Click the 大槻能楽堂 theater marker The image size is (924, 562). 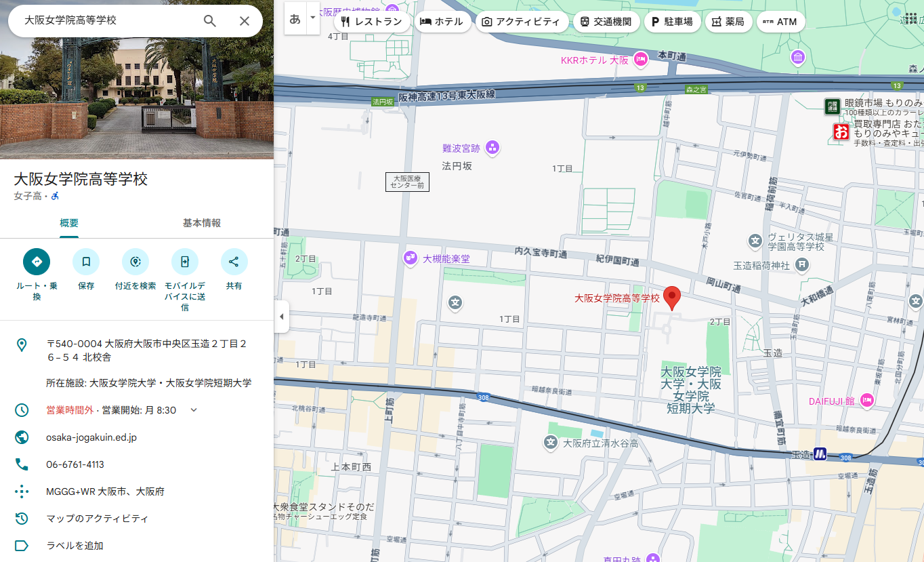410,258
